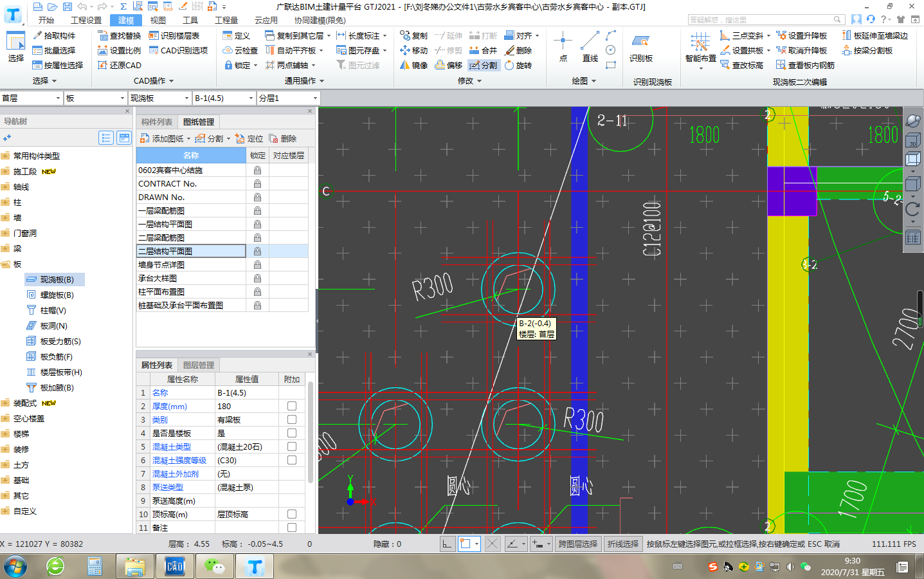Click the 合并 tool
This screenshot has width=924, height=579.
tap(484, 50)
